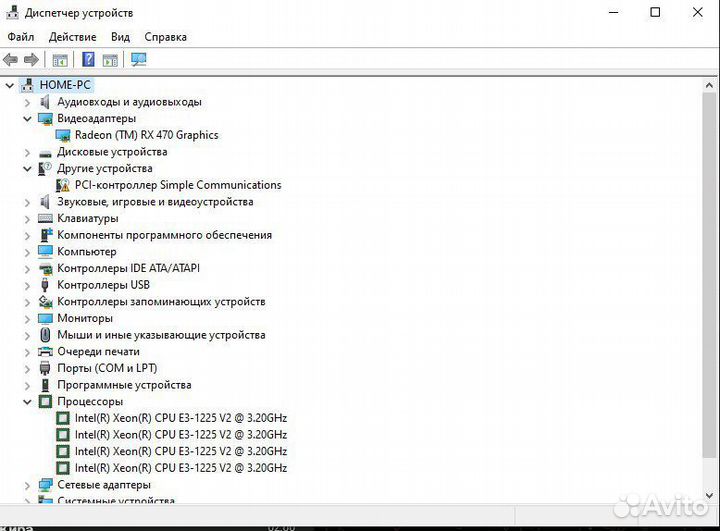The height and width of the screenshot is (531, 720).
Task: Click the Help question mark toolbar icon
Action: [x=88, y=60]
